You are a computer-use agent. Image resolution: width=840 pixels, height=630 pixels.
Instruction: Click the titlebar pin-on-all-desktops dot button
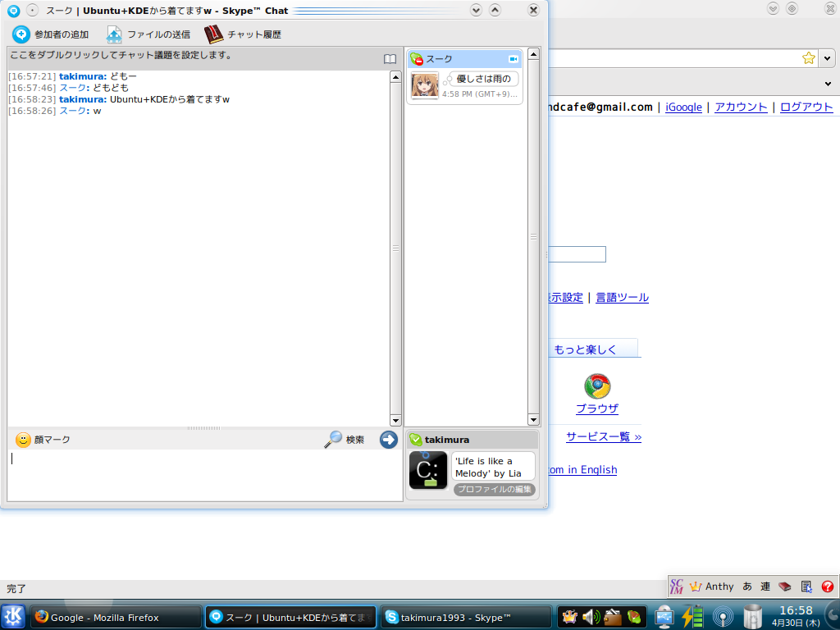coord(32,10)
